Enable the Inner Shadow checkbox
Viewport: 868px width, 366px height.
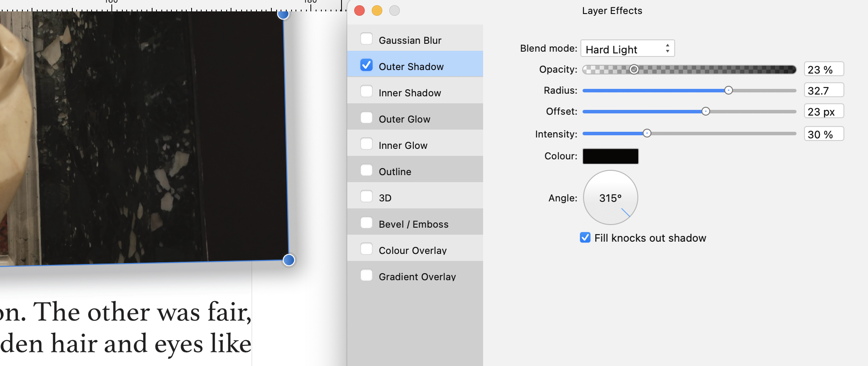[x=366, y=91]
